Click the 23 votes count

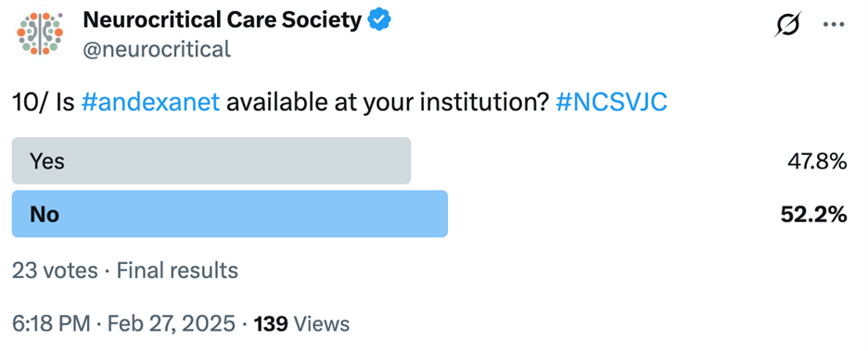coord(55,270)
